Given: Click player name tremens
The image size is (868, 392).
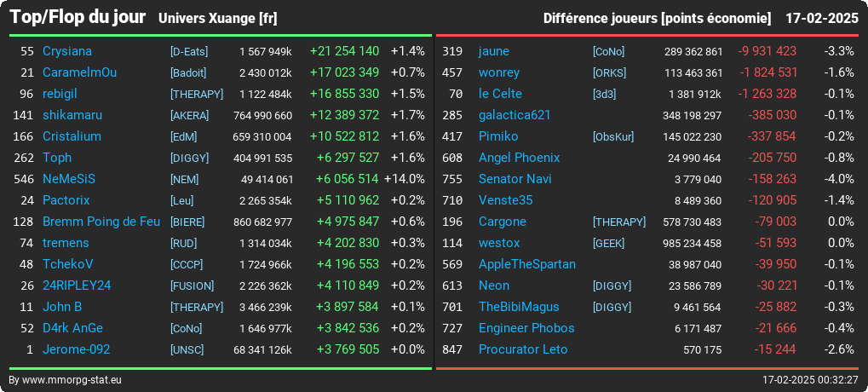Looking at the screenshot, I should click(66, 243).
